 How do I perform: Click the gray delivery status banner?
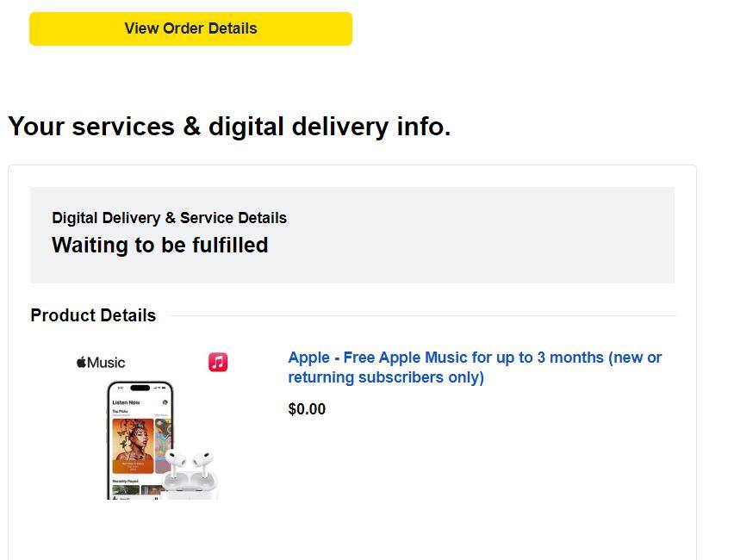click(x=352, y=234)
